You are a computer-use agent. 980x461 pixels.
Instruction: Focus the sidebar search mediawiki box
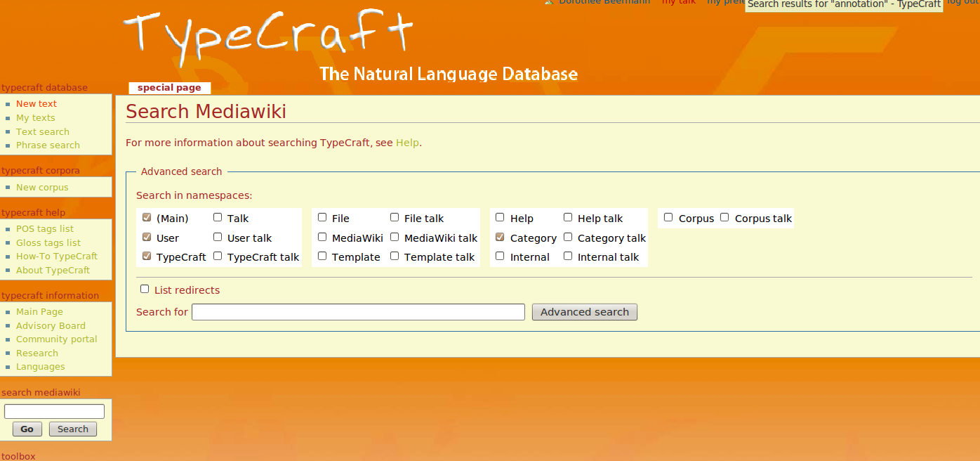point(54,412)
